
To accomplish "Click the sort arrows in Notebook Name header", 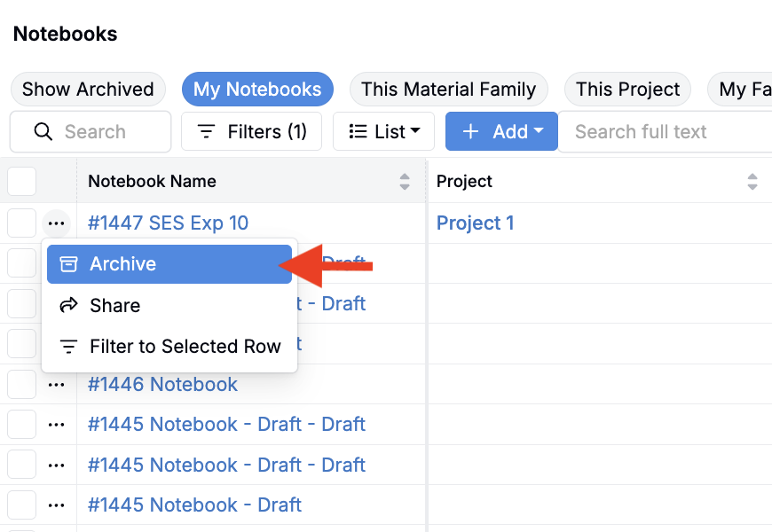I will 405,182.
